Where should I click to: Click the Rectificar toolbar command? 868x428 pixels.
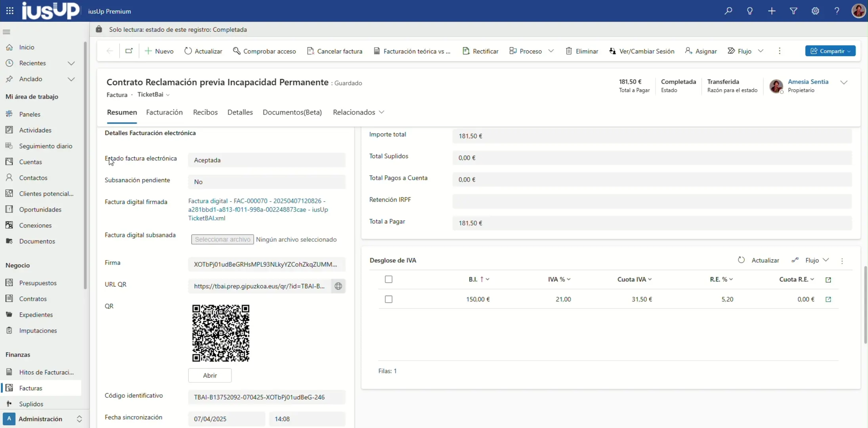tap(480, 51)
